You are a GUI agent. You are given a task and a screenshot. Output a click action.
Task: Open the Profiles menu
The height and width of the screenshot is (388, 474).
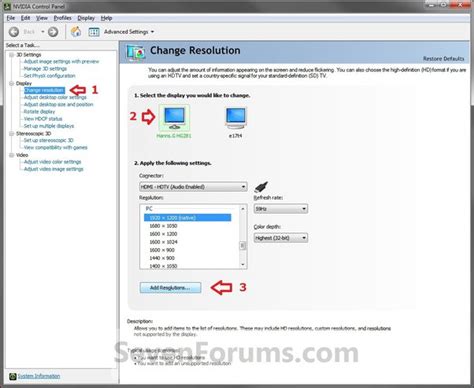coord(62,18)
